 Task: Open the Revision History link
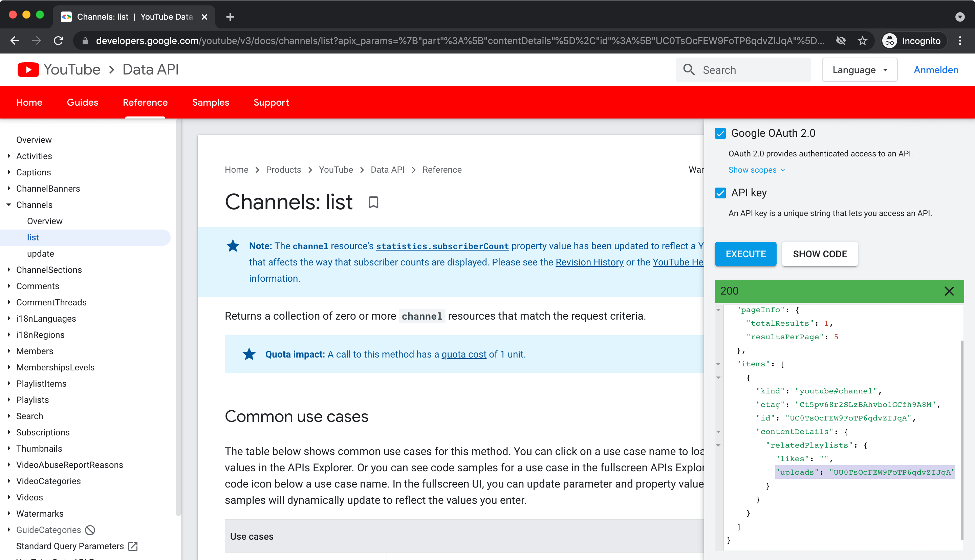click(589, 262)
